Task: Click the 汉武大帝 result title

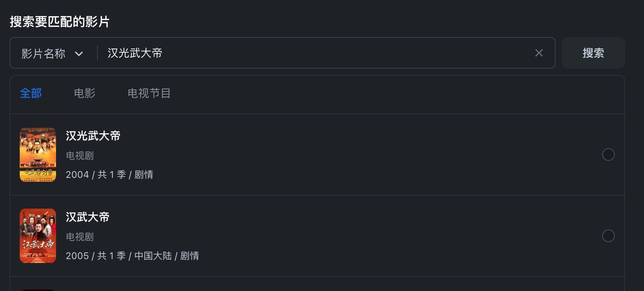Action: click(88, 217)
